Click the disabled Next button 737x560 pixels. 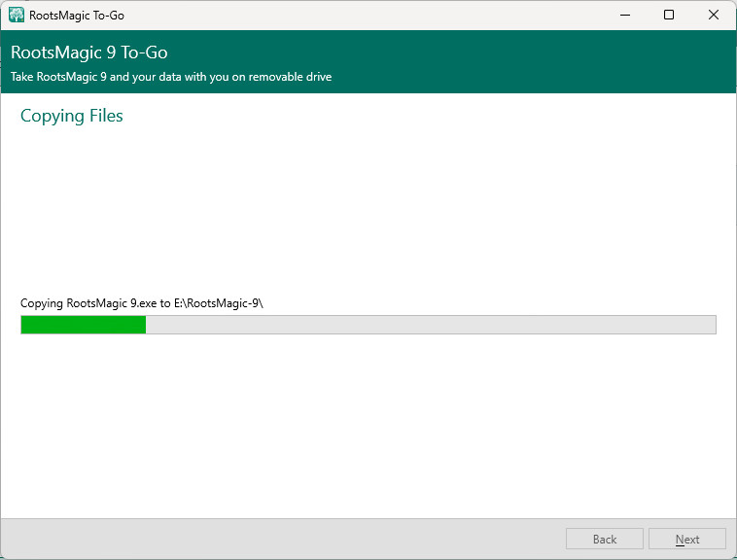coord(687,540)
